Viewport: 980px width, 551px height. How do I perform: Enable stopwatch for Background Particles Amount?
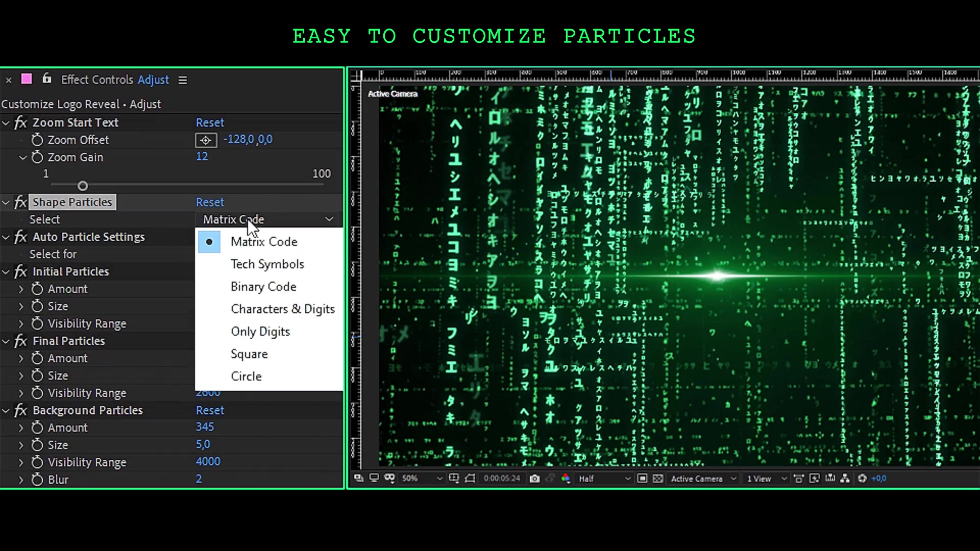tap(37, 428)
